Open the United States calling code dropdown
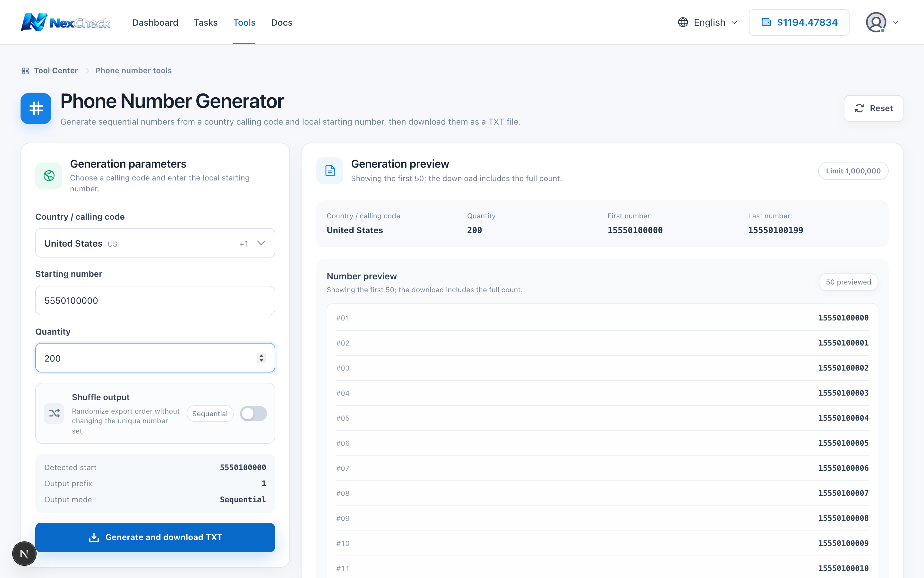The image size is (924, 578). 155,243
